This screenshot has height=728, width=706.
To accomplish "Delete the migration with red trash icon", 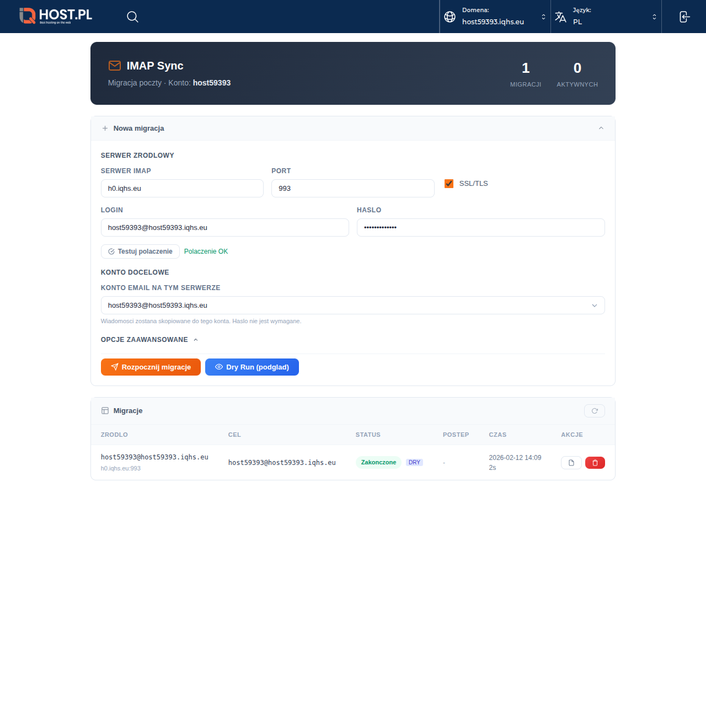I will (x=595, y=463).
